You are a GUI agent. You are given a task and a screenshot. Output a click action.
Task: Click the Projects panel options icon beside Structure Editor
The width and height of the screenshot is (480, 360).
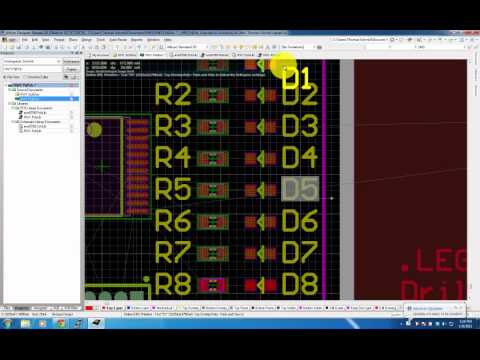click(67, 77)
